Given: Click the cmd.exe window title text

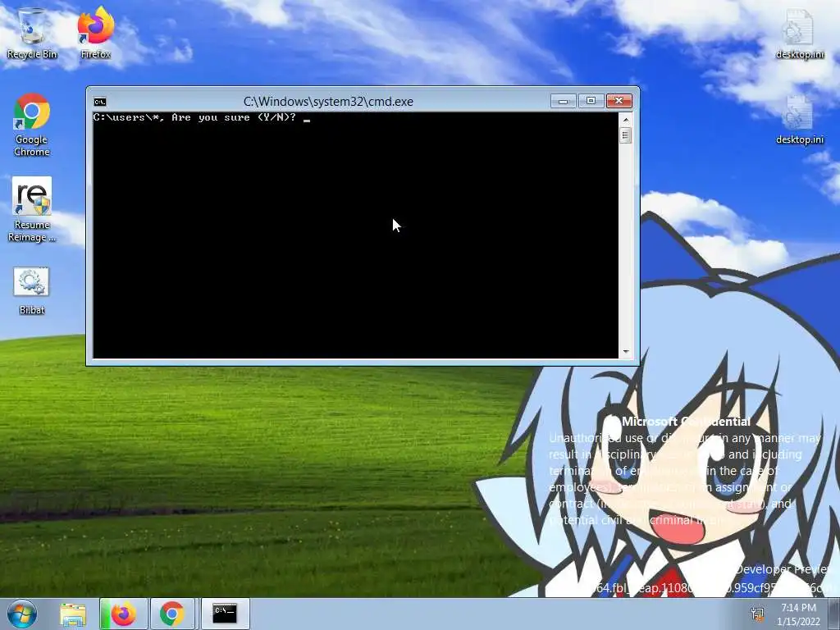Looking at the screenshot, I should tap(328, 101).
